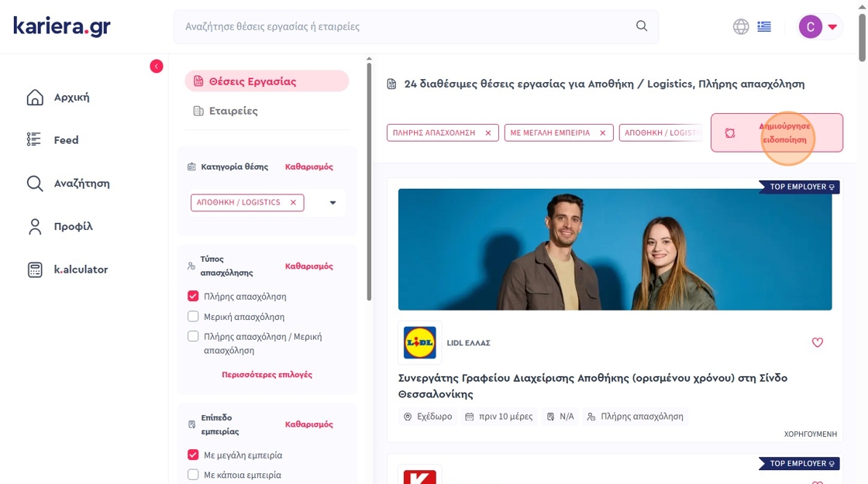Expand the Κατηγορία θέσης dropdown arrow

(x=332, y=202)
